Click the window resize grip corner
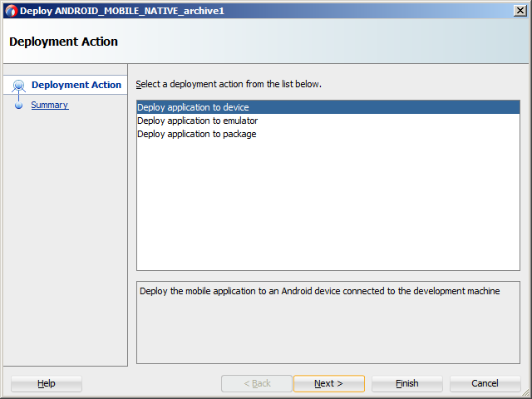Screen dimensions: 532x399 coord(525,393)
